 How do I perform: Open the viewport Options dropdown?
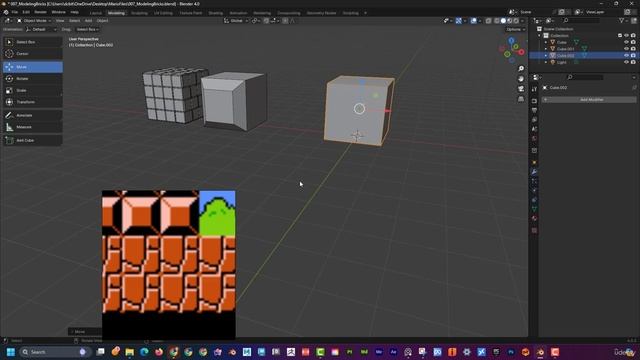tap(515, 29)
